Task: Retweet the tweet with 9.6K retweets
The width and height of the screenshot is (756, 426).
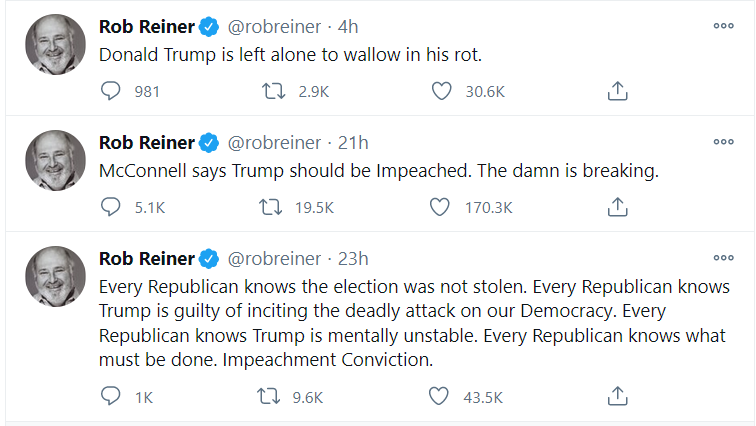Action: pos(271,396)
